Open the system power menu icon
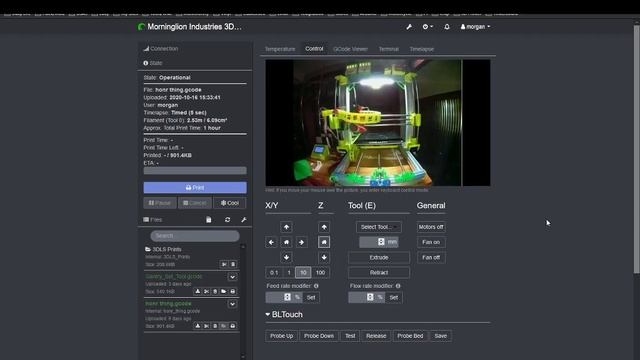Image resolution: width=640 pixels, height=360 pixels. click(427, 27)
